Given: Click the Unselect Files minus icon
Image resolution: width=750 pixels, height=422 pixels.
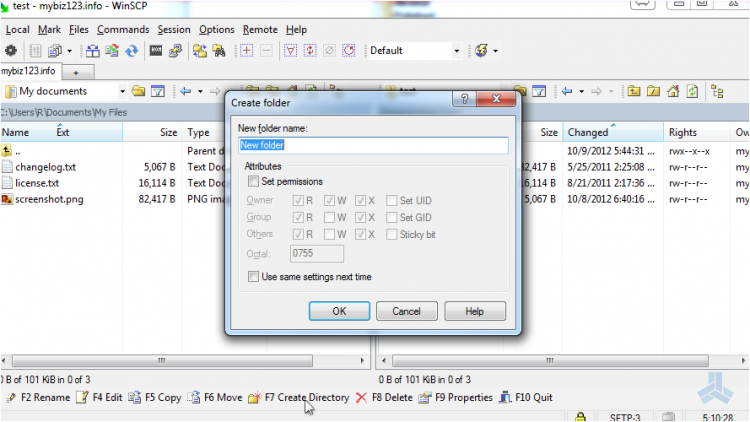Looking at the screenshot, I should pyautogui.click(x=266, y=50).
